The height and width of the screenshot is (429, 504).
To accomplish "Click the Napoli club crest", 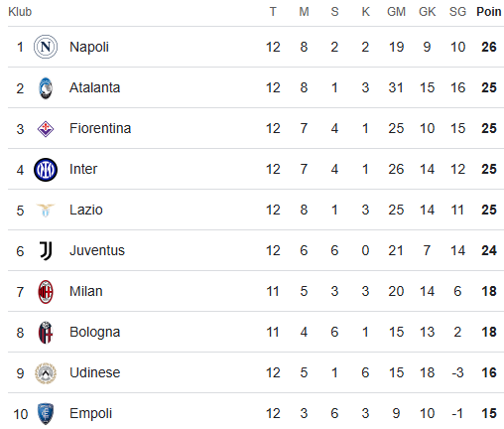I will point(46,47).
